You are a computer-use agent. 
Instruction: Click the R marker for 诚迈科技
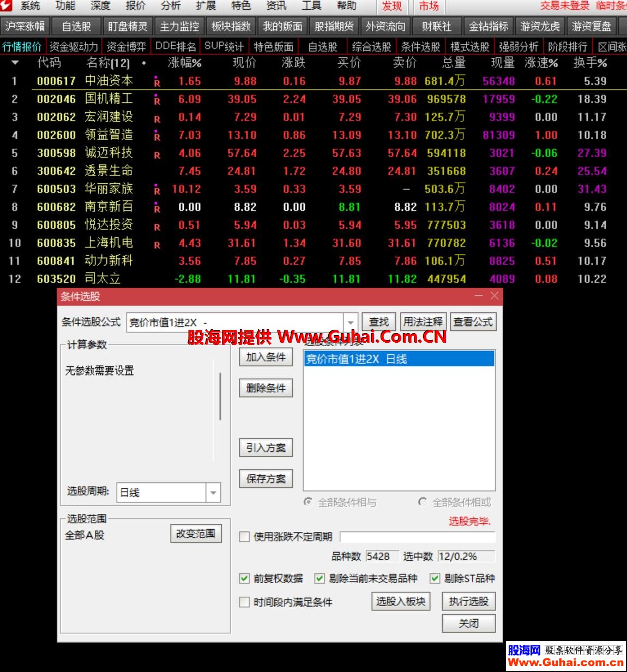tap(157, 155)
